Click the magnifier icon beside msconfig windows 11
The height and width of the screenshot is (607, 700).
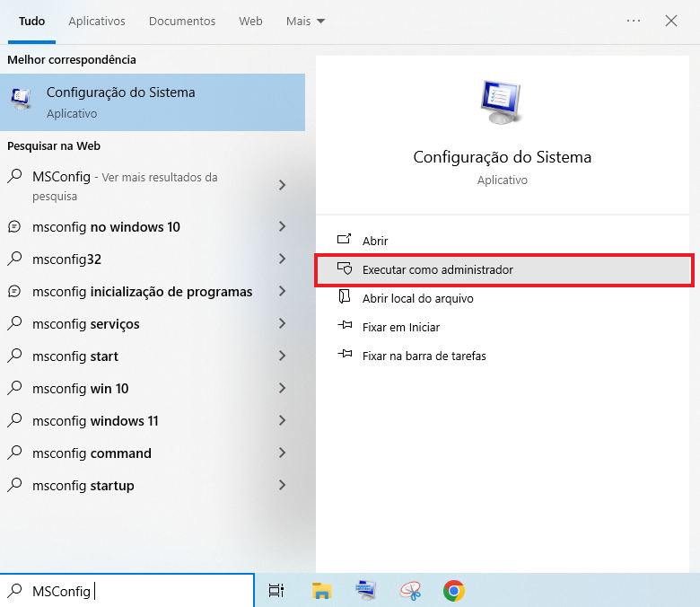[14, 420]
